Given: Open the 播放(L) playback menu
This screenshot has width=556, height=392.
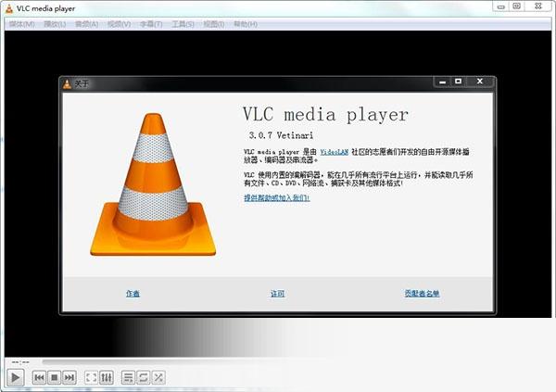Looking at the screenshot, I should [x=55, y=24].
